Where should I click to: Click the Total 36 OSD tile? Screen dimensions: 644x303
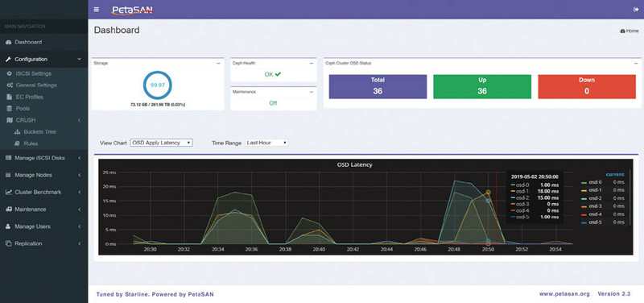tap(378, 86)
